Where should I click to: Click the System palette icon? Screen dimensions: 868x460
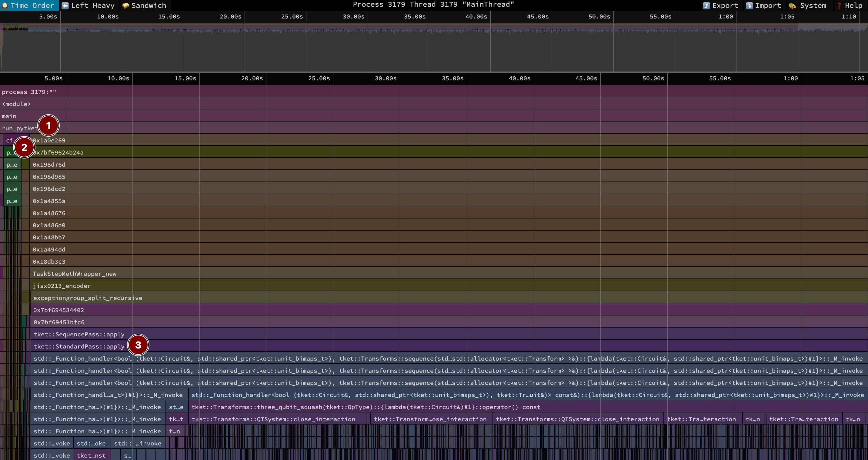(792, 6)
